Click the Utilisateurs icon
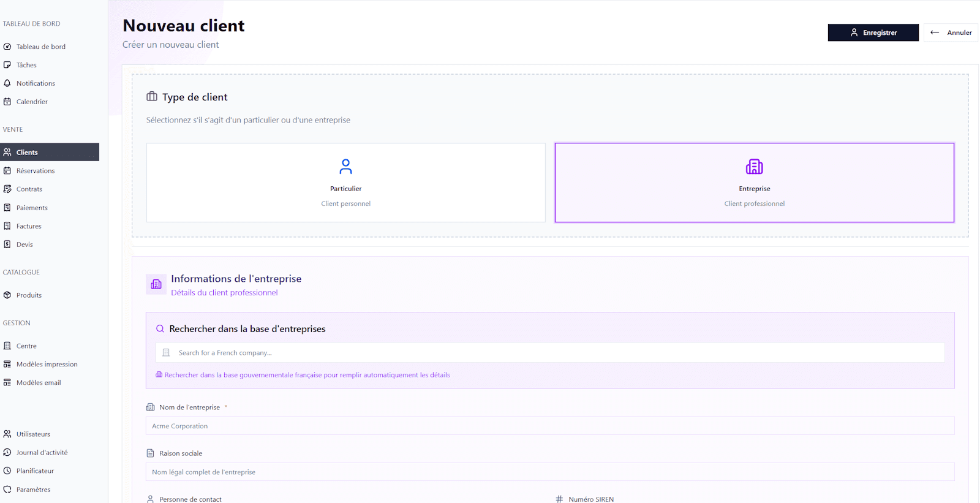The width and height of the screenshot is (980, 503). coord(7,434)
